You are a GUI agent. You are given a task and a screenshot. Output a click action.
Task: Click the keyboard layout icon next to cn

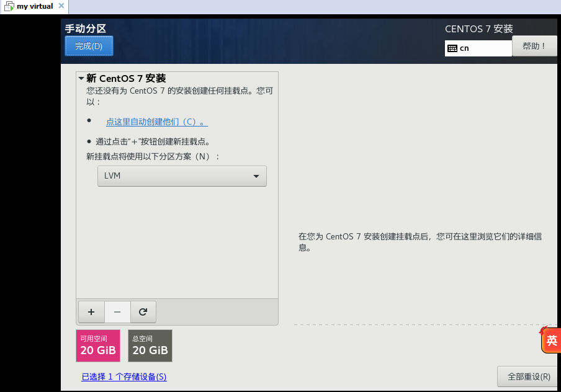click(x=452, y=48)
